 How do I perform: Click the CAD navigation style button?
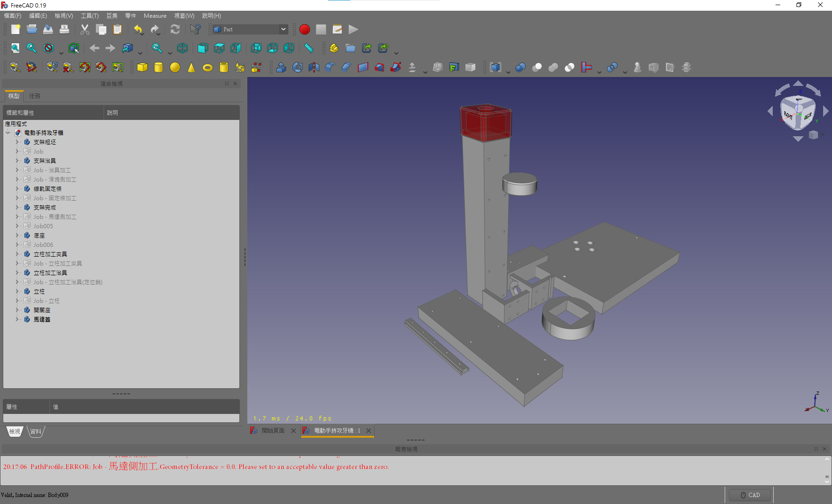tap(750, 495)
